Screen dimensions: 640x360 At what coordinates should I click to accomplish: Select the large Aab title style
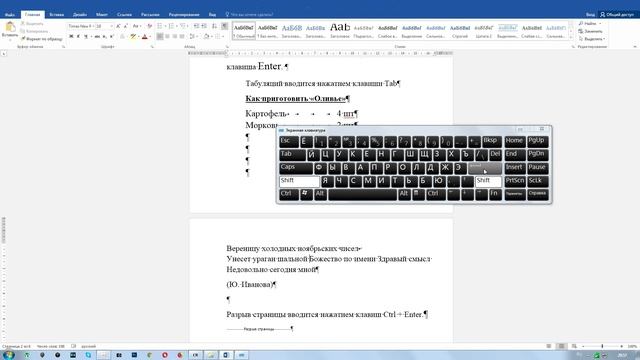pyautogui.click(x=340, y=31)
